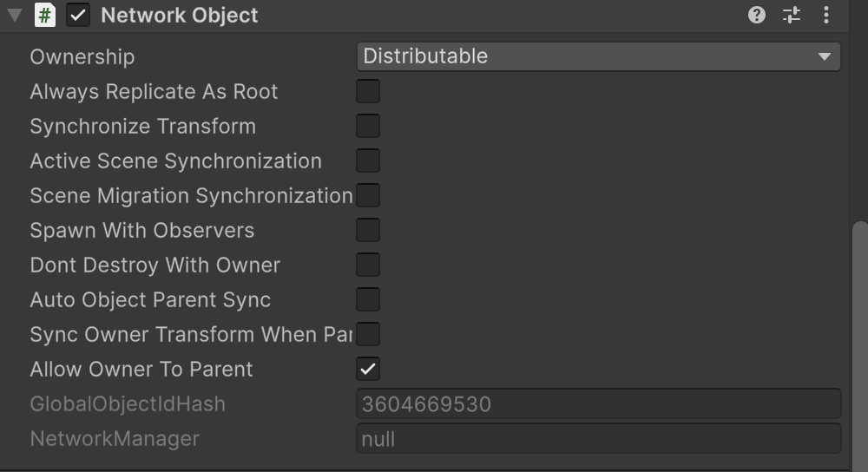Uncheck Allow Owner To Parent

pos(368,369)
